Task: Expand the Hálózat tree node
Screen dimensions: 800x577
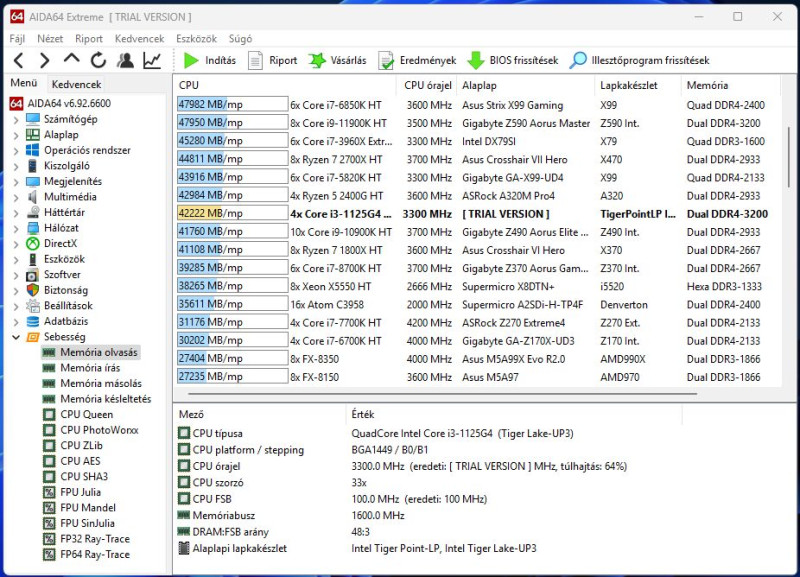Action: (16, 229)
